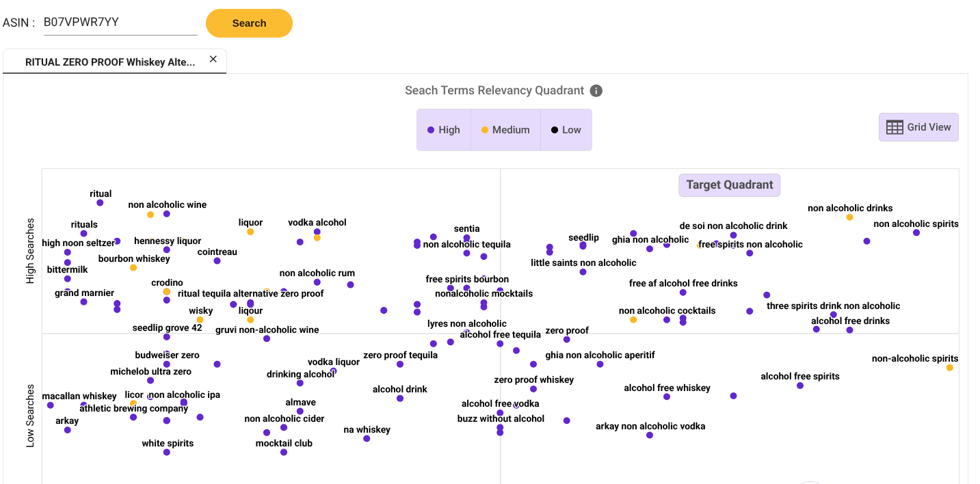Screen dimensions: 980x484
Task: Click the 'alcohol drink' data point
Action: click(x=400, y=399)
